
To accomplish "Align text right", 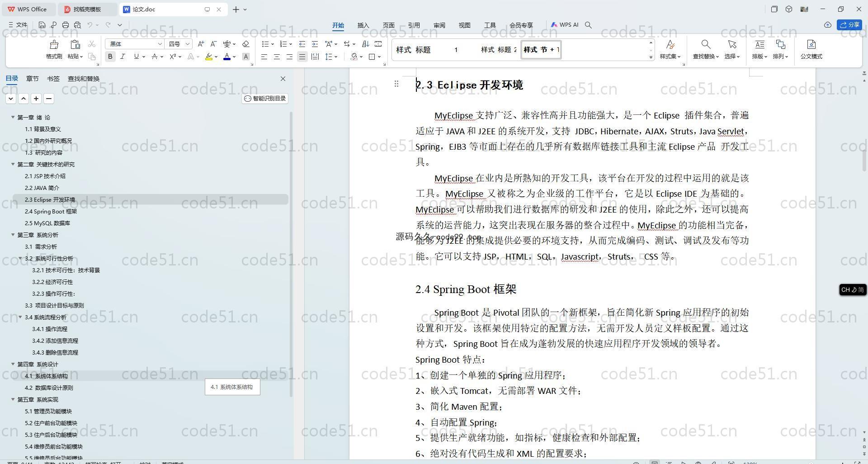I will [x=289, y=57].
